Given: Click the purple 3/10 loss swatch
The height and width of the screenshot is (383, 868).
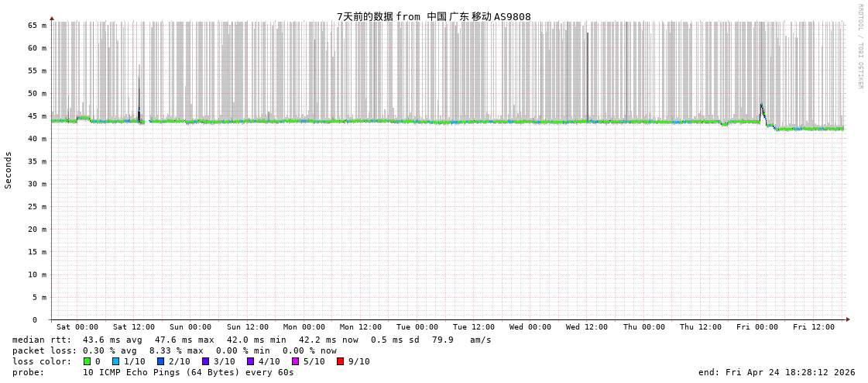Looking at the screenshot, I should click(x=205, y=361).
